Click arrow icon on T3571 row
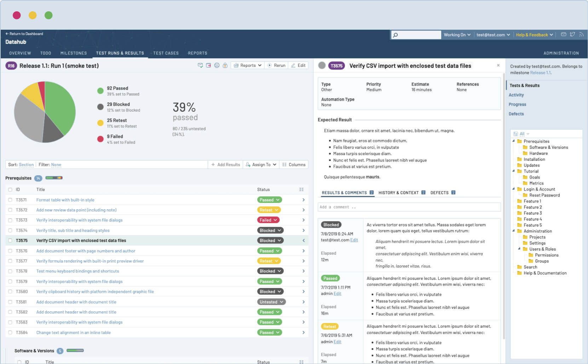 click(x=304, y=200)
